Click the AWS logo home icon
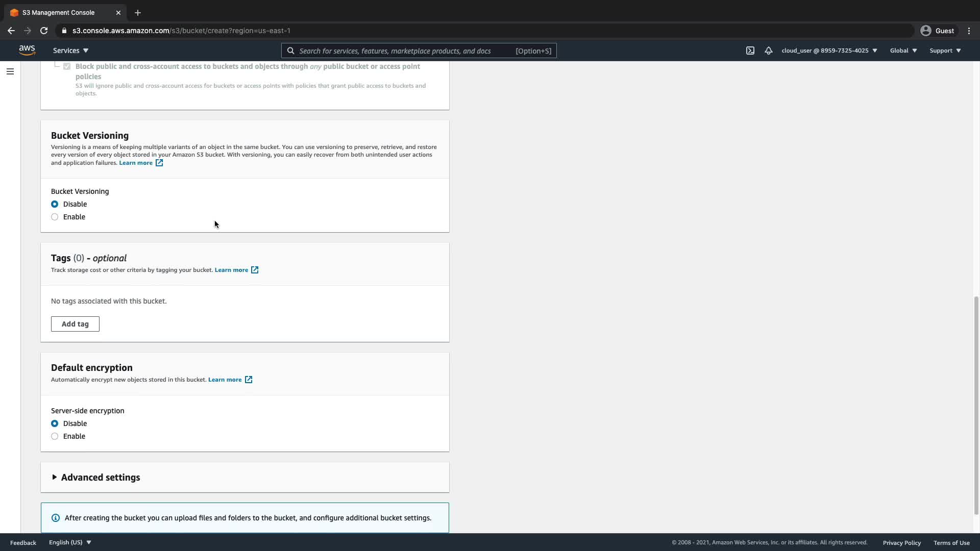980x551 pixels. pos(27,50)
